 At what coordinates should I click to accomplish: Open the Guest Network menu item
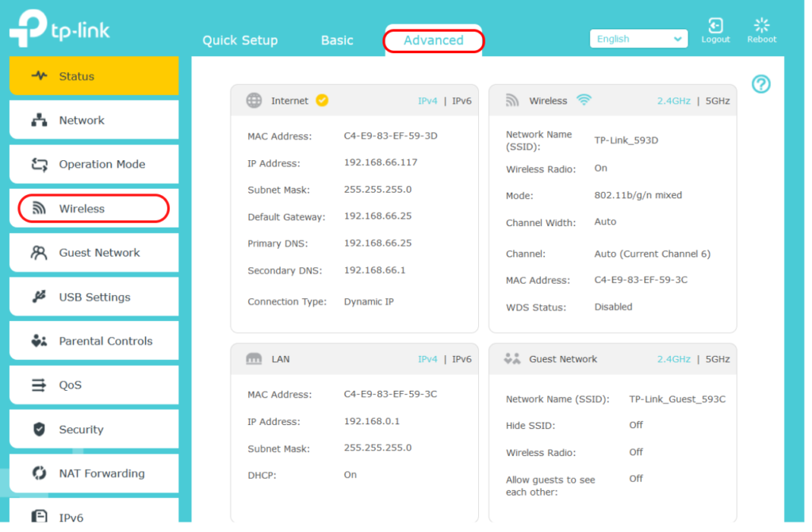click(x=94, y=252)
